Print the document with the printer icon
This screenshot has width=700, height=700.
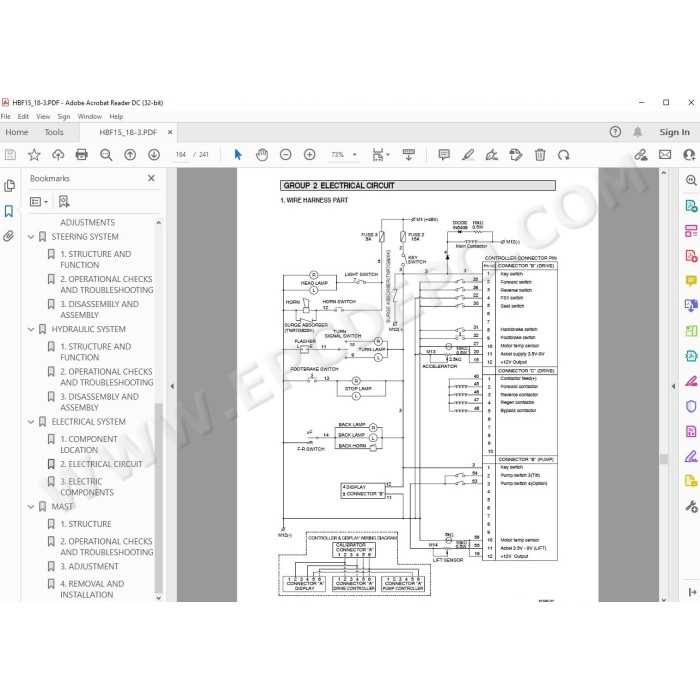(x=82, y=155)
